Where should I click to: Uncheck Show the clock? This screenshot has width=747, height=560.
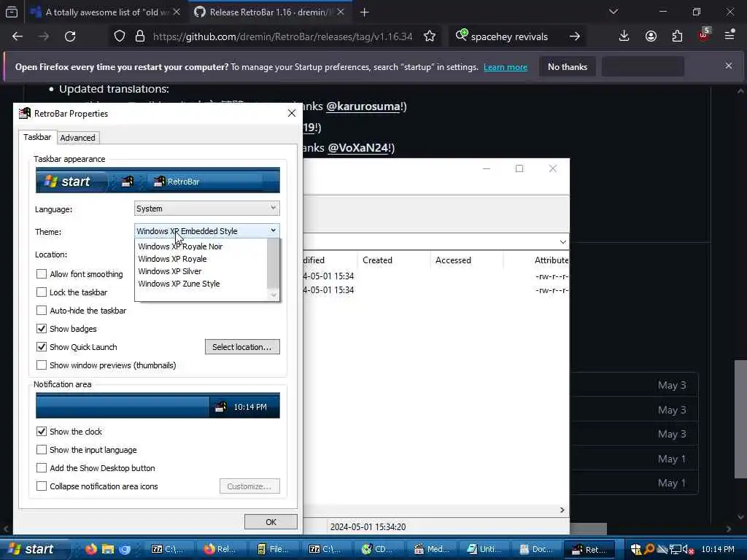(x=42, y=432)
